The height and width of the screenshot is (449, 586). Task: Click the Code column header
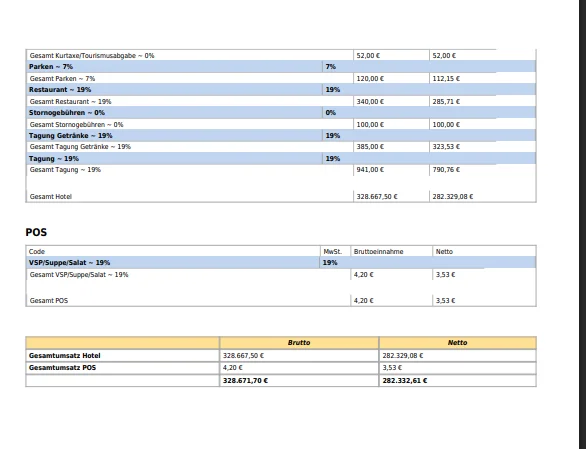[x=37, y=252]
